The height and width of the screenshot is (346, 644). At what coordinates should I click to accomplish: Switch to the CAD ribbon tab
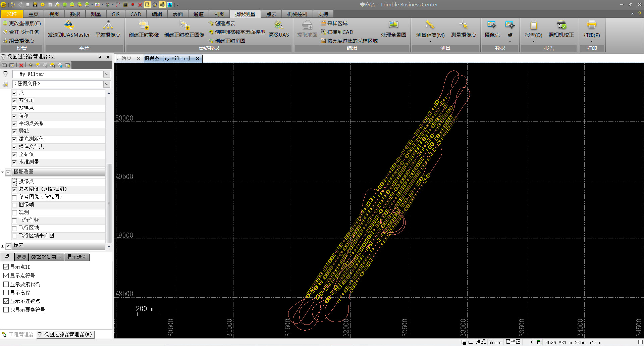point(136,14)
